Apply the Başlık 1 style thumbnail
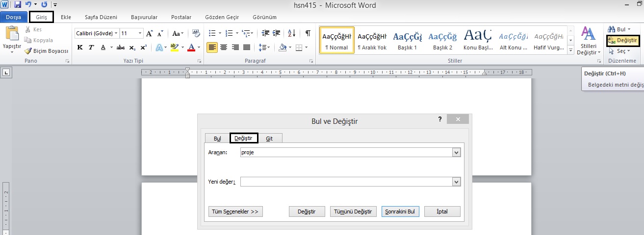Screen dimensions: 644x235 pos(407,40)
